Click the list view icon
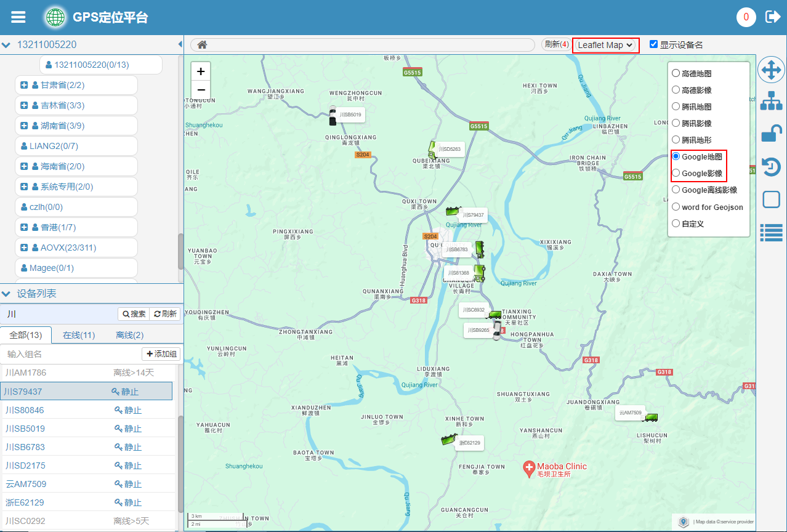The width and height of the screenshot is (787, 532). [x=771, y=232]
